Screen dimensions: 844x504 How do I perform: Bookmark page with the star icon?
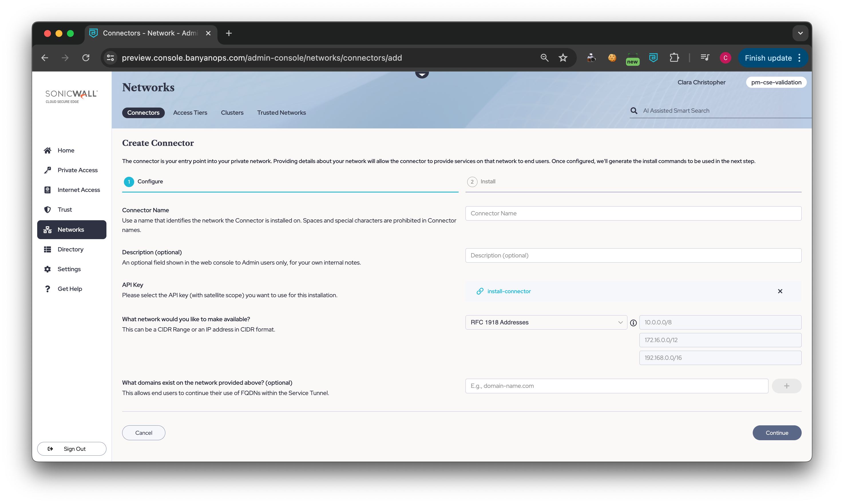coord(563,58)
